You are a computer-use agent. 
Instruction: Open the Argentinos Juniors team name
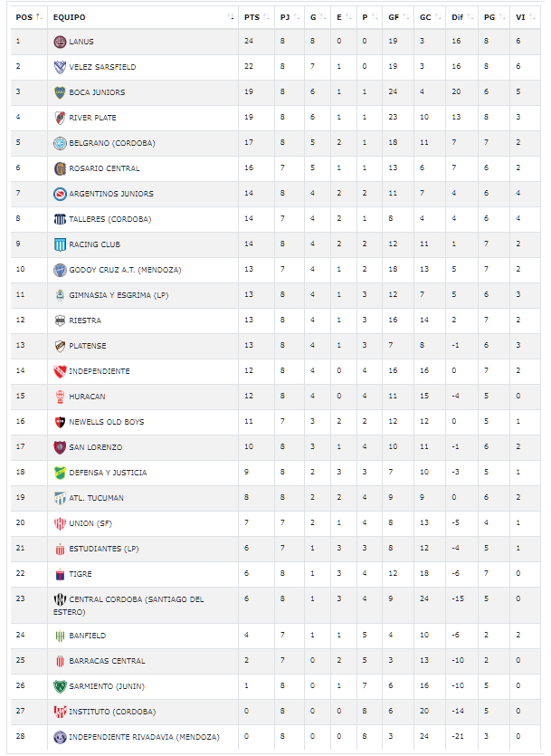coord(111,194)
